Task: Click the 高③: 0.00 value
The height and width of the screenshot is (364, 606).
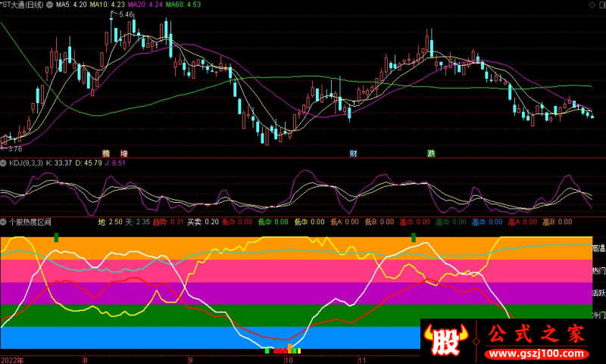Action: (487, 222)
